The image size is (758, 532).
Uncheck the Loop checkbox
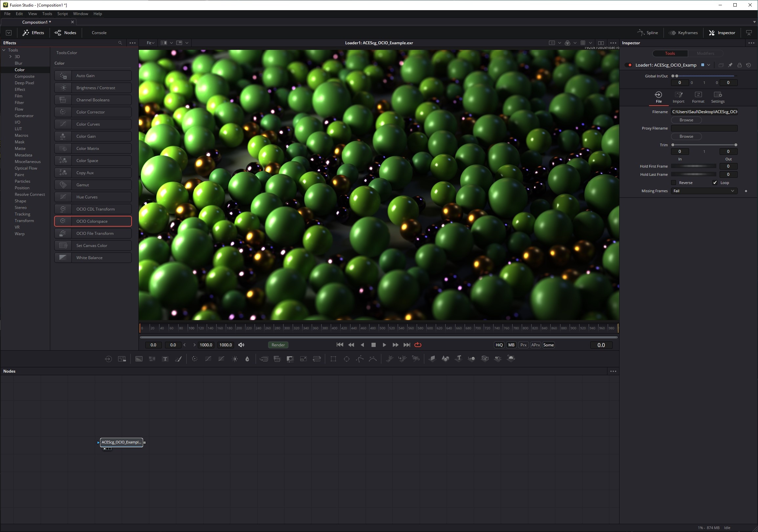coord(715,182)
